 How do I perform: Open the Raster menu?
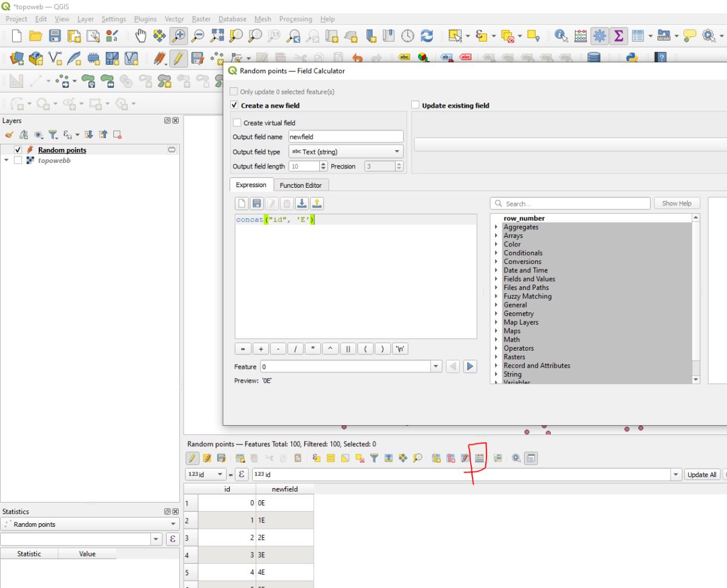[x=201, y=19]
